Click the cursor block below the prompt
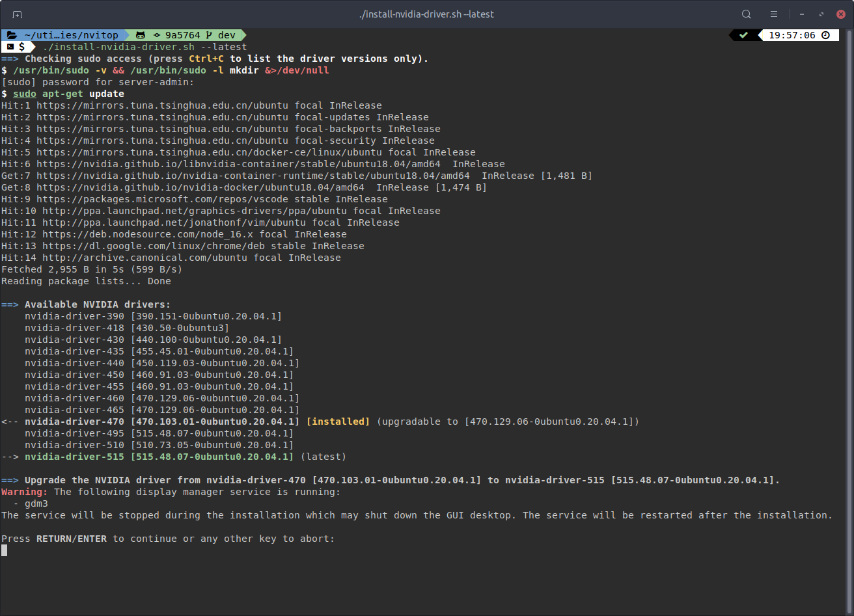 pos(5,550)
